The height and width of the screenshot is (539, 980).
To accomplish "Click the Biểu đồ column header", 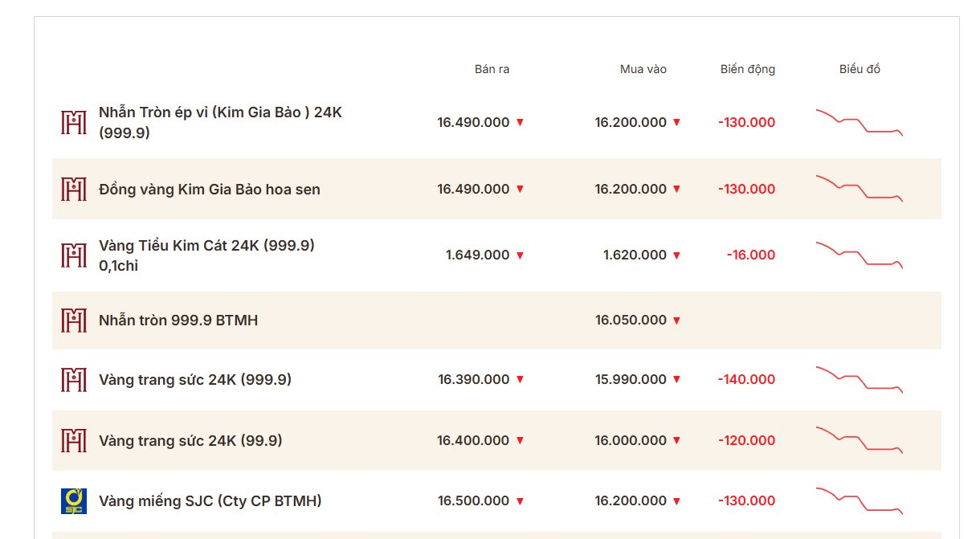I will pyautogui.click(x=860, y=69).
